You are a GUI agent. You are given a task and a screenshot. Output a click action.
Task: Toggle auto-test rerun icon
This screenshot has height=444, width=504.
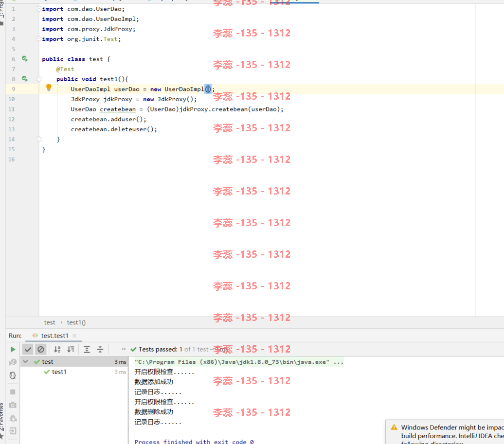tap(13, 375)
